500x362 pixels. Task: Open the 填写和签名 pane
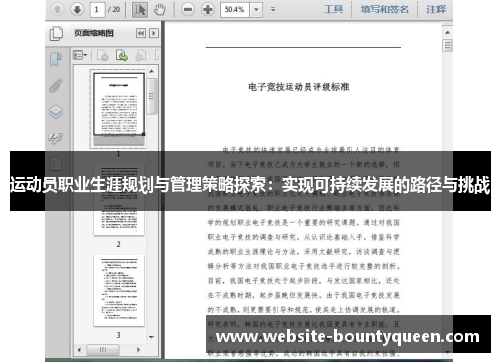click(384, 9)
